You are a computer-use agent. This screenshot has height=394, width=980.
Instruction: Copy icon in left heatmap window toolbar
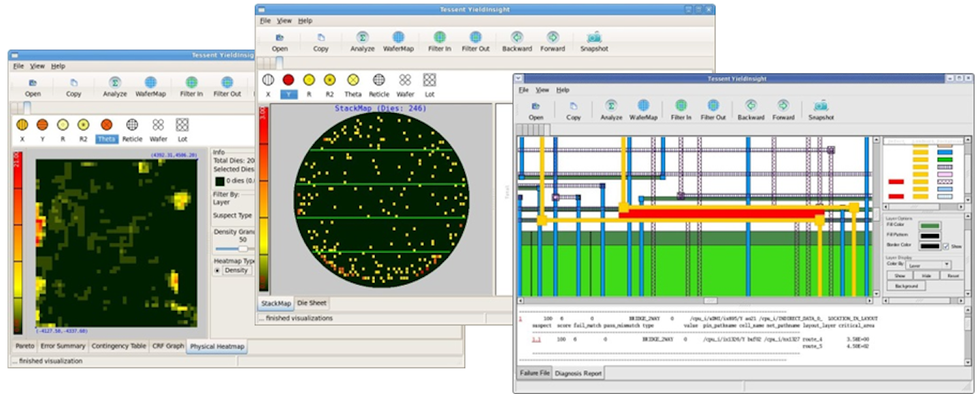click(73, 83)
